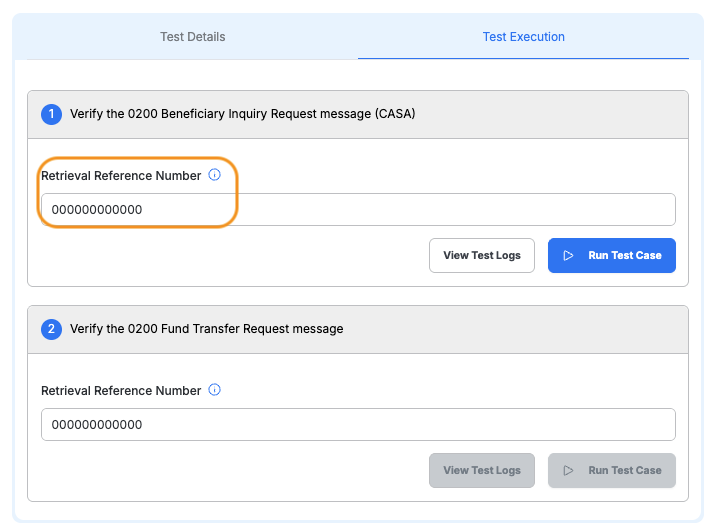Open View Test Logs for Beneficiary Inquiry step

coord(482,256)
